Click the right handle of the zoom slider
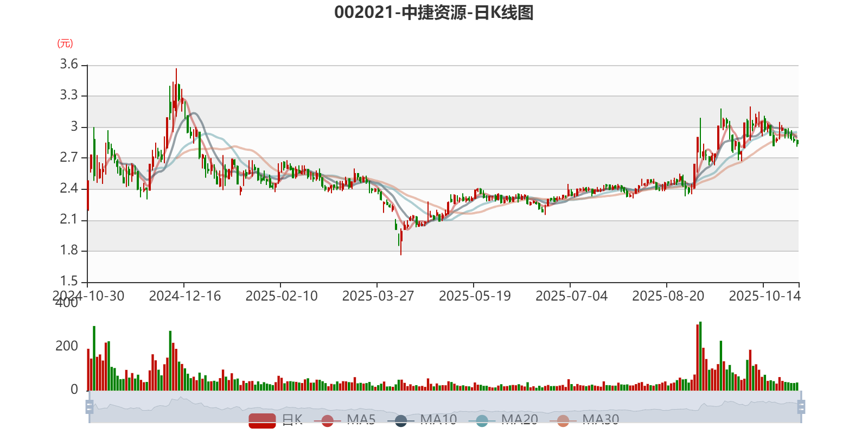The width and height of the screenshot is (868, 434). tap(801, 407)
